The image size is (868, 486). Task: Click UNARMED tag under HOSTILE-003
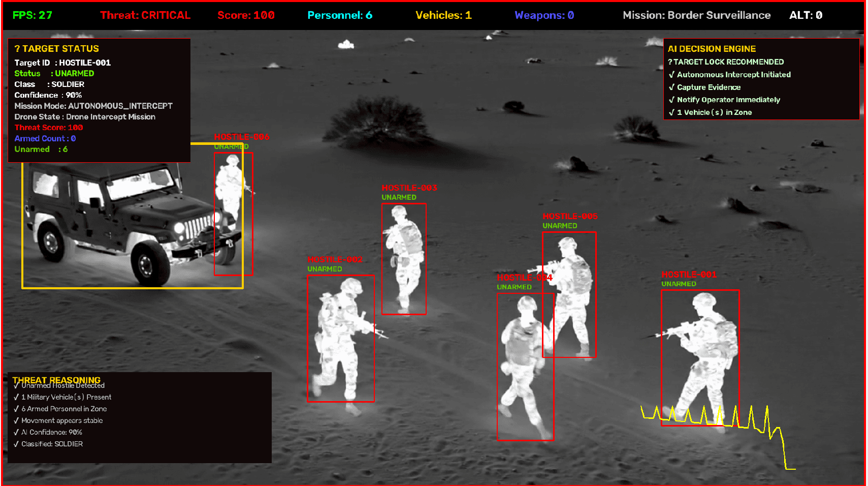click(x=399, y=198)
